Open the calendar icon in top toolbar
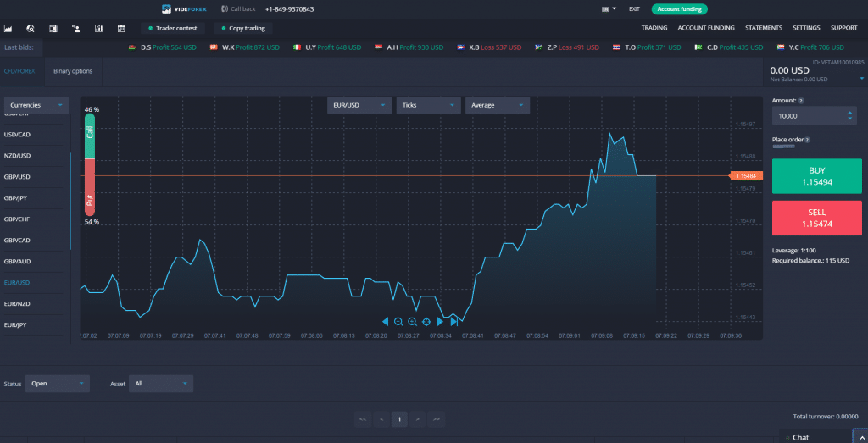The width and height of the screenshot is (868, 443). (121, 28)
